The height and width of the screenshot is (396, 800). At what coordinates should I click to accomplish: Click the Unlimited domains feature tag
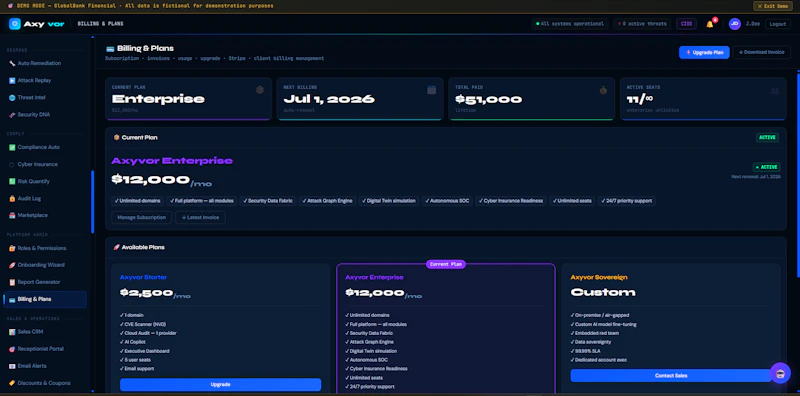138,201
